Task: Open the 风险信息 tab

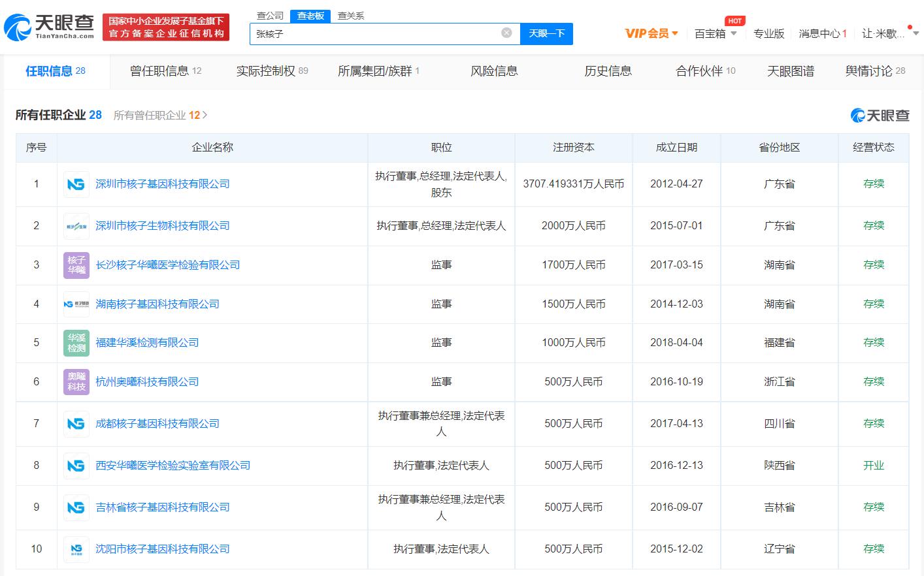Action: (x=494, y=71)
